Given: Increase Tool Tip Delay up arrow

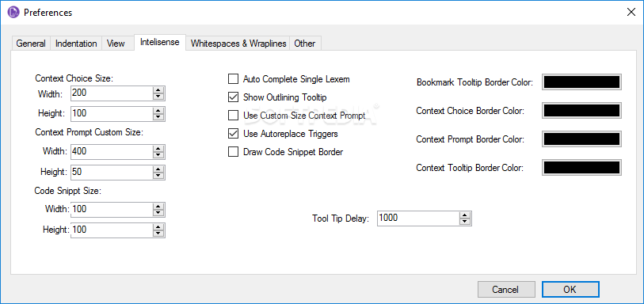Looking at the screenshot, I should (464, 215).
